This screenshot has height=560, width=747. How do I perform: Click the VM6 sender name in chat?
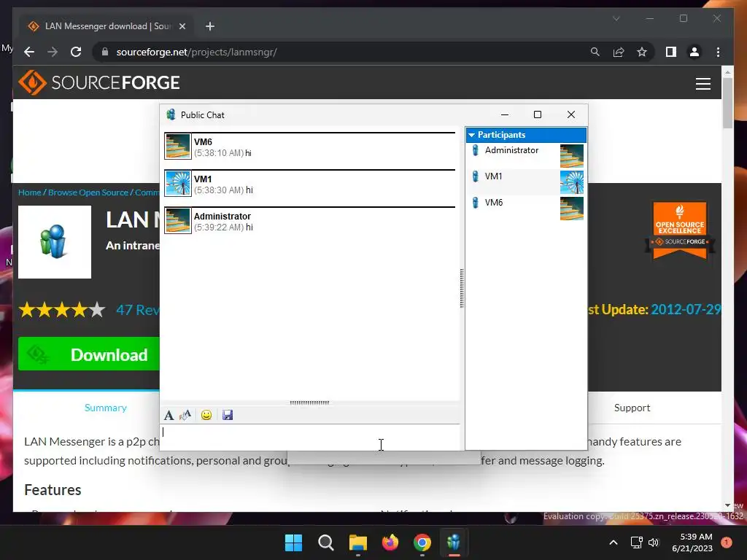203,142
